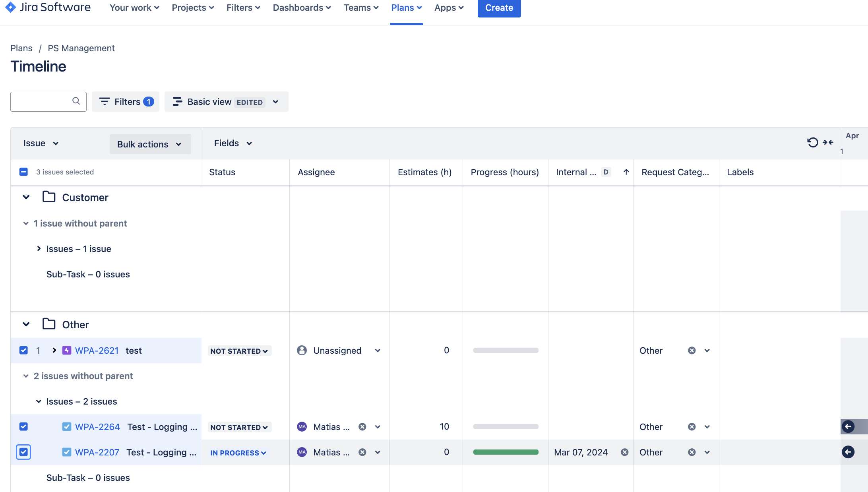Screen dimensions: 868x492
Task: Open the Apps menu
Action: [448, 7]
